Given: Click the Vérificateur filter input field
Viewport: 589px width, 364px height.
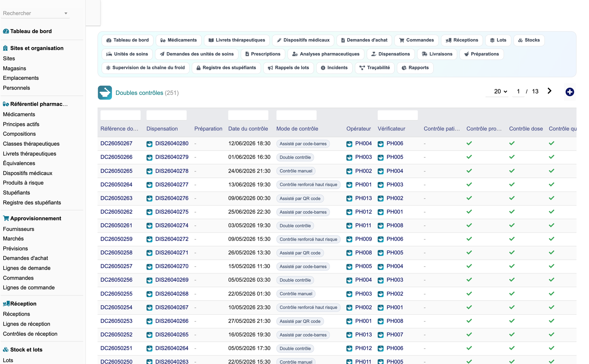Looking at the screenshot, I should point(398,115).
